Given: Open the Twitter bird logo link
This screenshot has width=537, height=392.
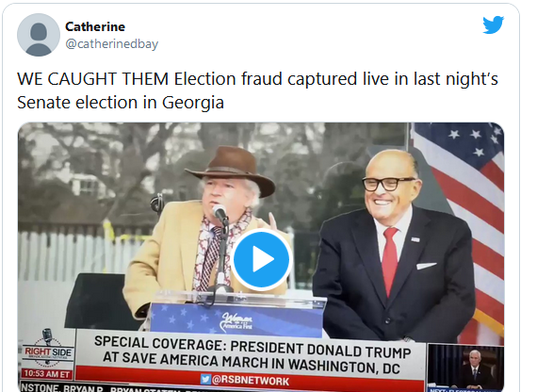Looking at the screenshot, I should click(x=493, y=24).
